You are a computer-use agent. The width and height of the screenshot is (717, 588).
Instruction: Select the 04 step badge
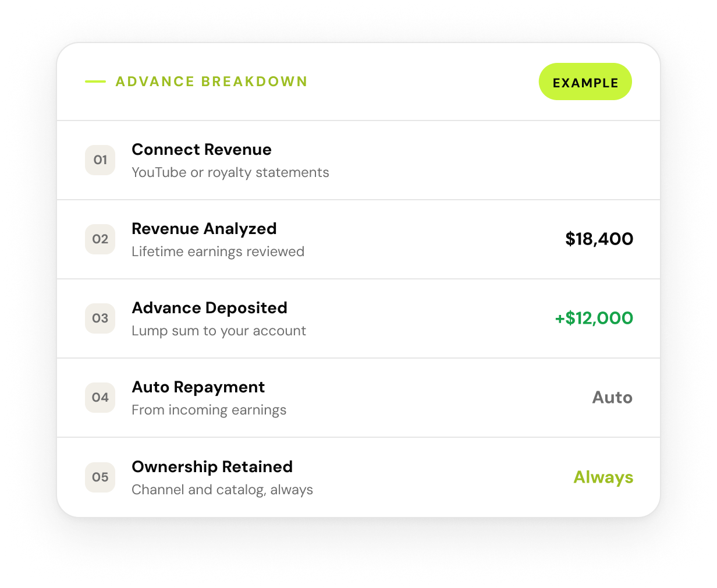pyautogui.click(x=100, y=398)
